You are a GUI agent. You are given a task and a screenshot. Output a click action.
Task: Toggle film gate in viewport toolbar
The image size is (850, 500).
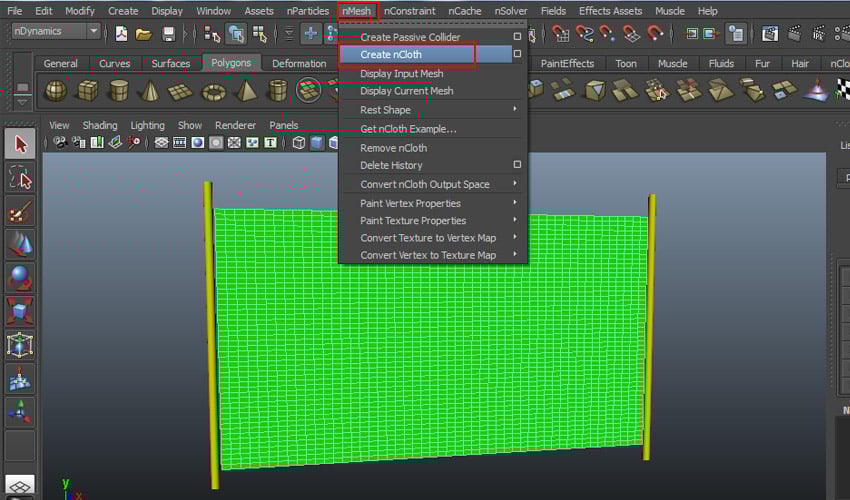coord(179,143)
